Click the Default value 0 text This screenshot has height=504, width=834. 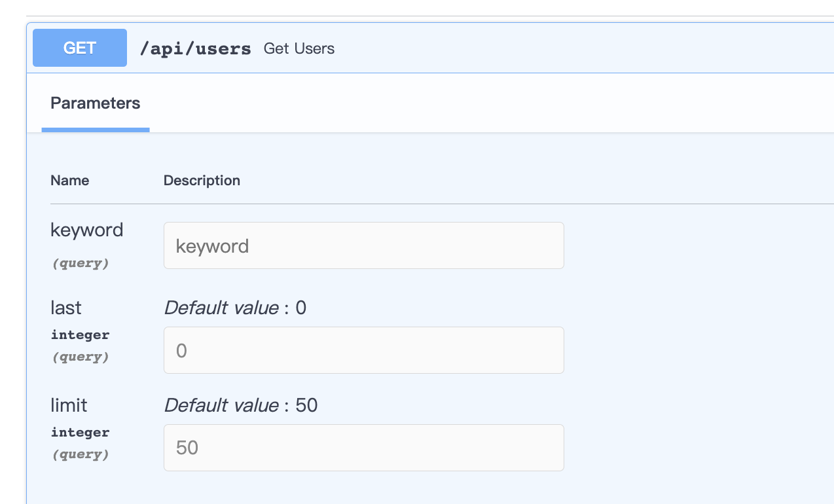pyautogui.click(x=235, y=308)
